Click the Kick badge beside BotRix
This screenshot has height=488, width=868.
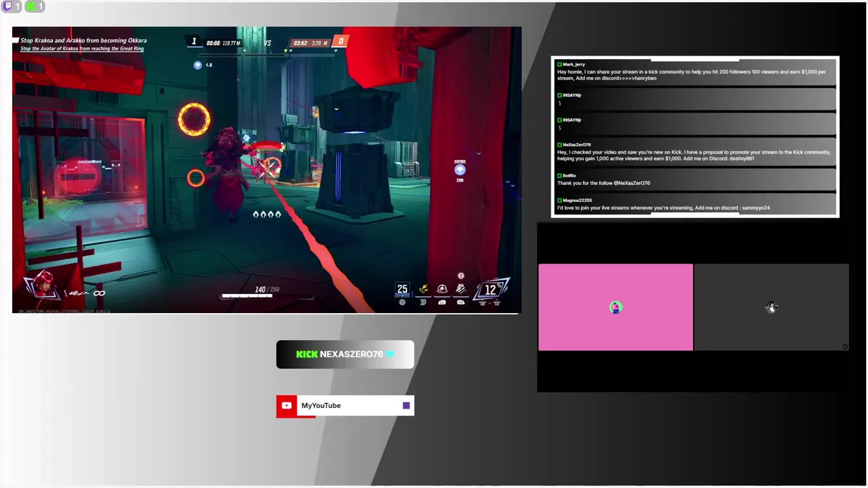(559, 176)
